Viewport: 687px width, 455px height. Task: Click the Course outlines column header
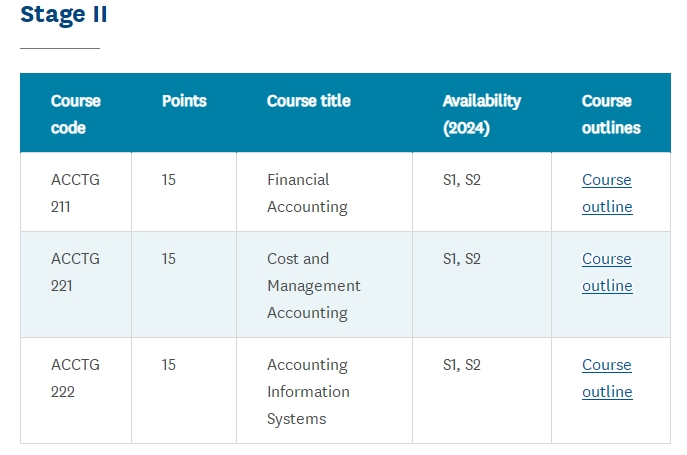click(611, 114)
